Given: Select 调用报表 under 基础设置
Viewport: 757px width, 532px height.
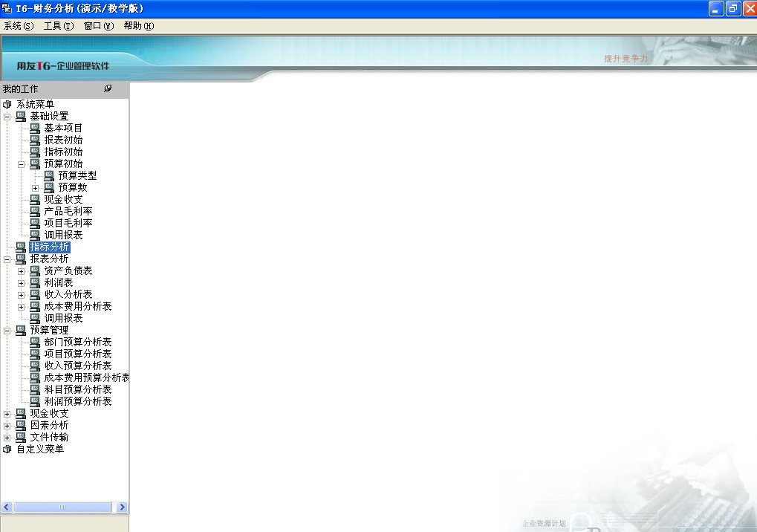Looking at the screenshot, I should pyautogui.click(x=63, y=235).
